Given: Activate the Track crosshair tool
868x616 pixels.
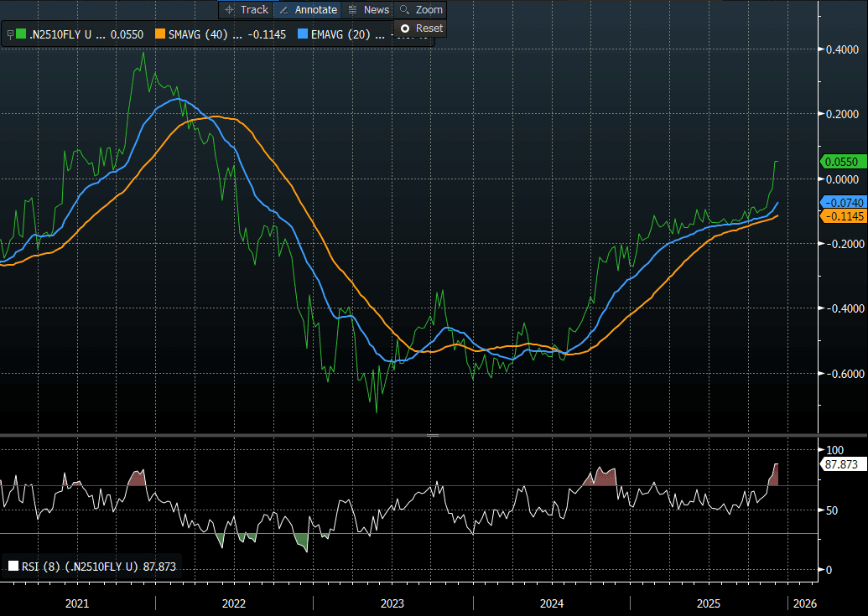Looking at the screenshot, I should point(231,10).
